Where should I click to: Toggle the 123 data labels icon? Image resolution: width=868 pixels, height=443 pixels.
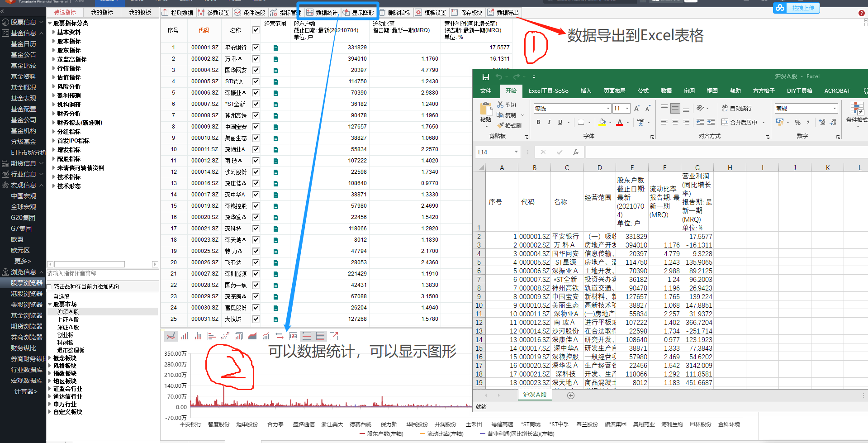(293, 336)
